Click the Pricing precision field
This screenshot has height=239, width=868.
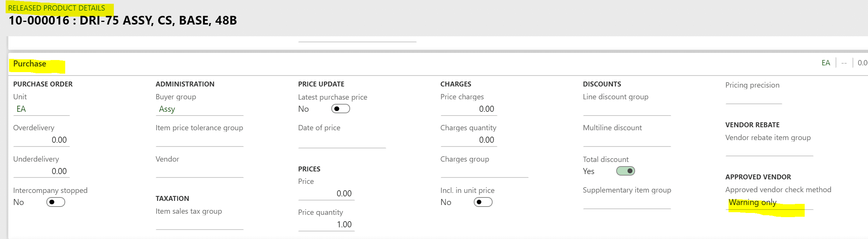[x=754, y=97]
